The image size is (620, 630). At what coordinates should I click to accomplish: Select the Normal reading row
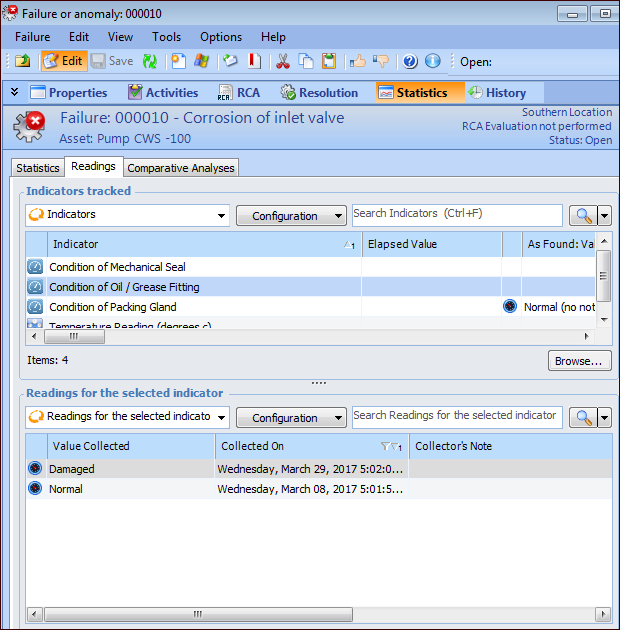[319, 489]
